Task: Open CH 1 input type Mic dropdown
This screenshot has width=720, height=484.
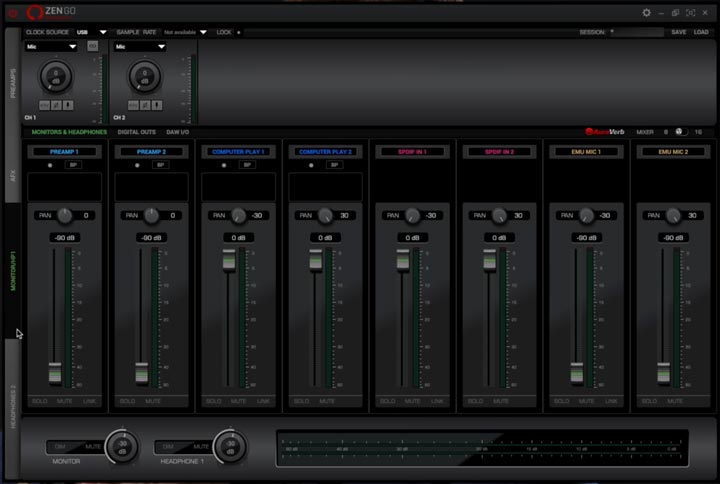Action: (x=51, y=46)
